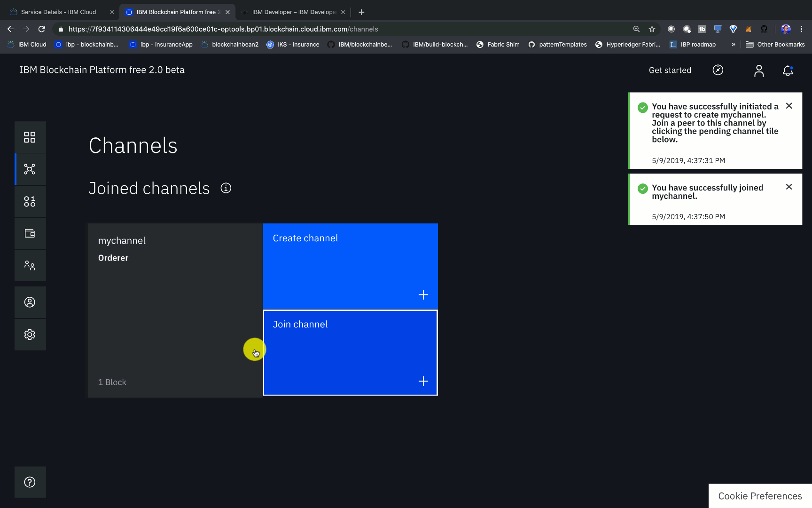Click the 1 Block count text
812x508 pixels.
coord(112,382)
